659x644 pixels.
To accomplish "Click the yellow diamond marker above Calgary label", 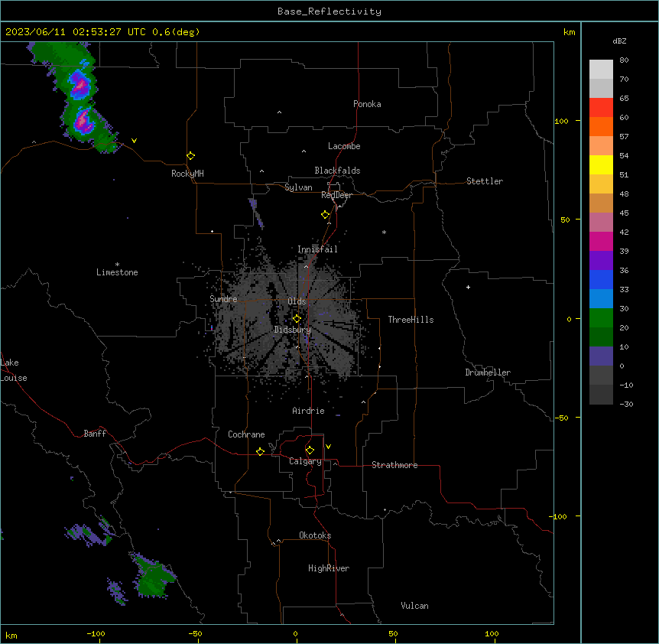I will [310, 450].
